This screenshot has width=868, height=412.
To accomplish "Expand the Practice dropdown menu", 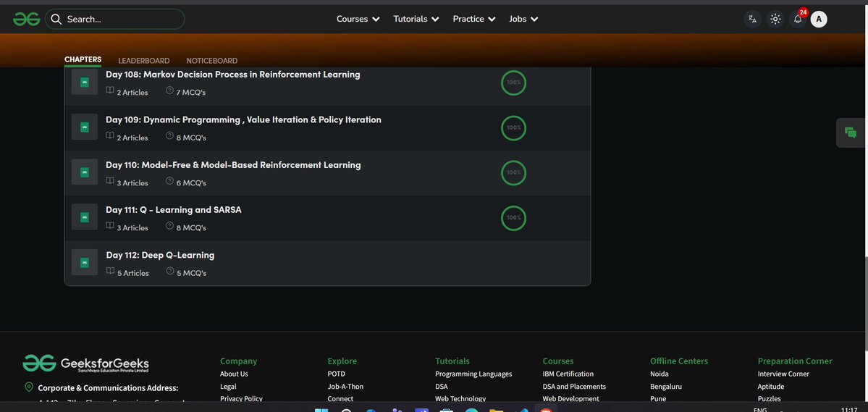I will 474,19.
